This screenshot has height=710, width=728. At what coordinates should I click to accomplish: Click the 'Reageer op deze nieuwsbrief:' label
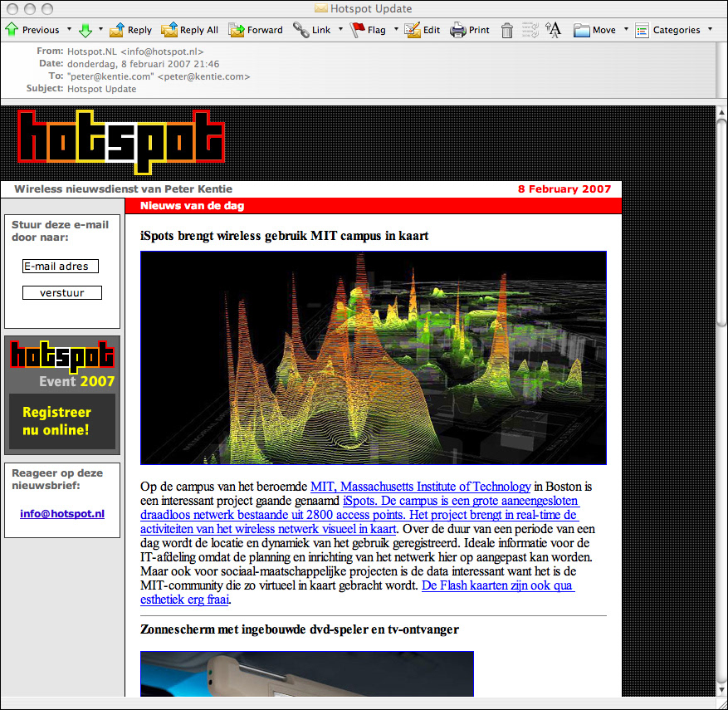click(x=57, y=479)
